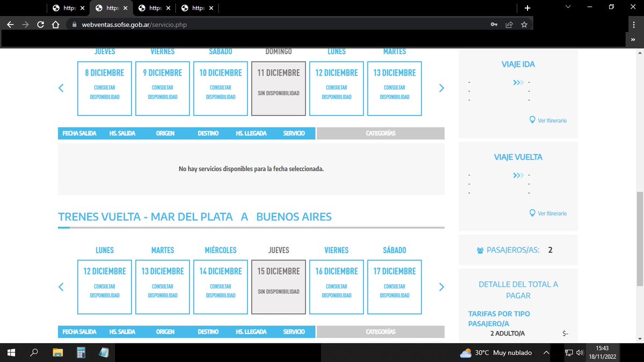Screen dimensions: 644x362
Task: Open the volume control speaker icon
Action: [x=580, y=353]
